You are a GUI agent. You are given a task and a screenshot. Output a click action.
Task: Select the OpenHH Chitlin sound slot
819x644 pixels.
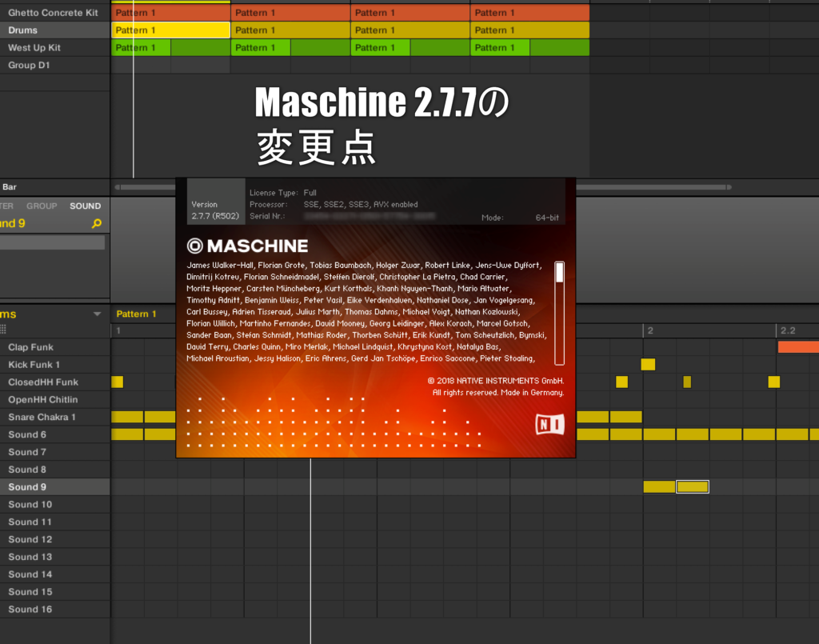pyautogui.click(x=42, y=399)
